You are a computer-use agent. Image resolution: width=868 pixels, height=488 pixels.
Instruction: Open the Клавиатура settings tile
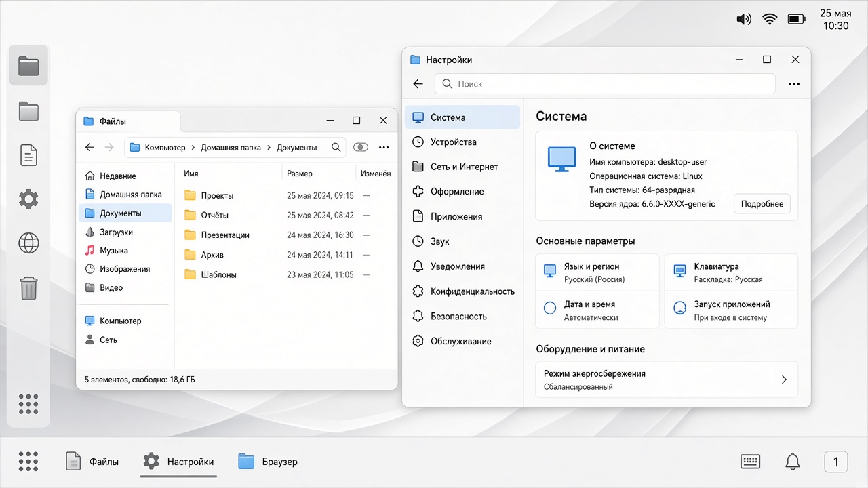731,272
